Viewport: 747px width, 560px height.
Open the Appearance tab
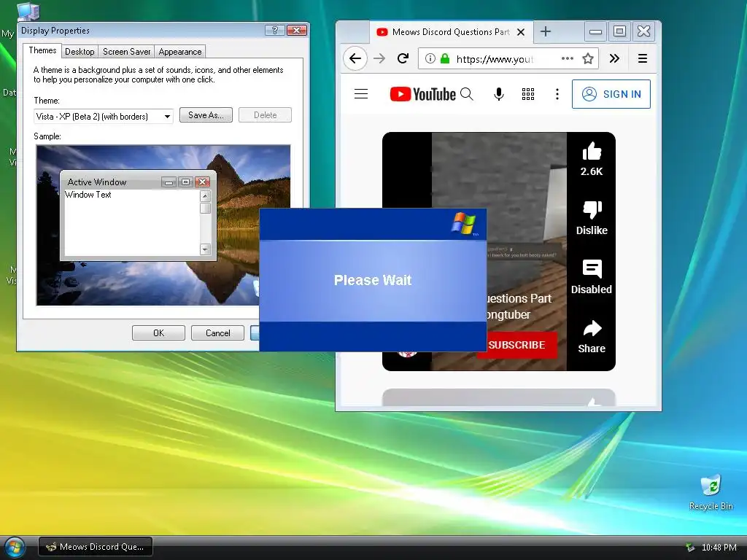coord(180,52)
